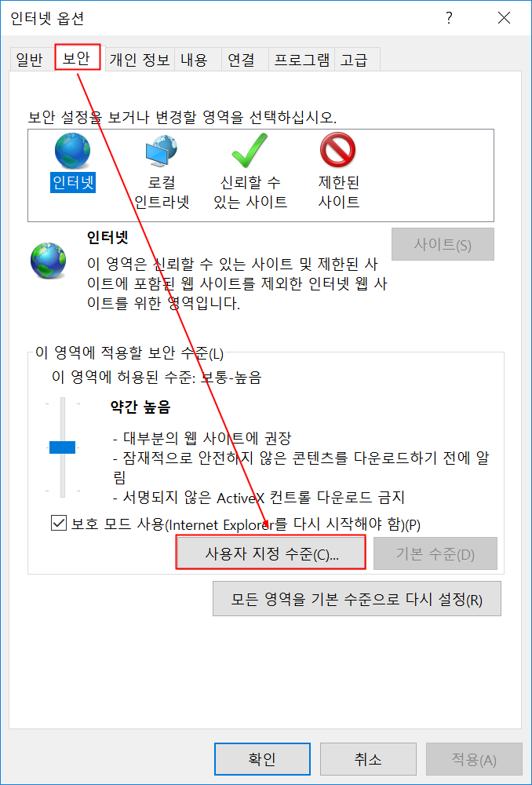Select the 인터넷 globe zone icon
The width and height of the screenshot is (532, 785).
tap(72, 152)
